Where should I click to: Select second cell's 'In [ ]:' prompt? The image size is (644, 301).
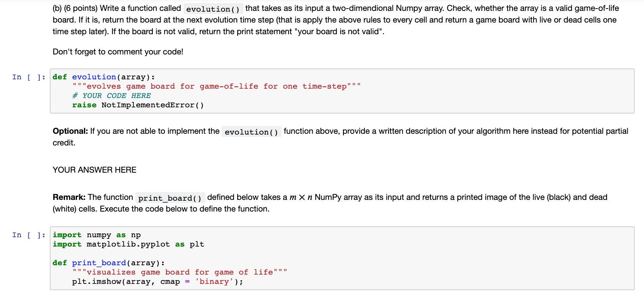pos(28,235)
